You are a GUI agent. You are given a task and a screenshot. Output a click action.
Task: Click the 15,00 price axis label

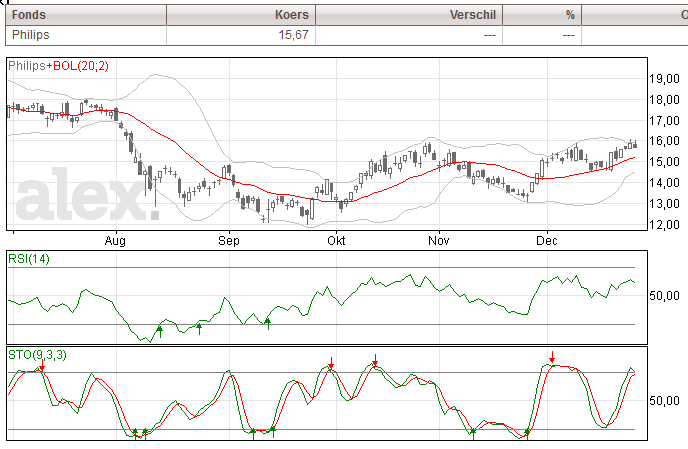point(664,162)
